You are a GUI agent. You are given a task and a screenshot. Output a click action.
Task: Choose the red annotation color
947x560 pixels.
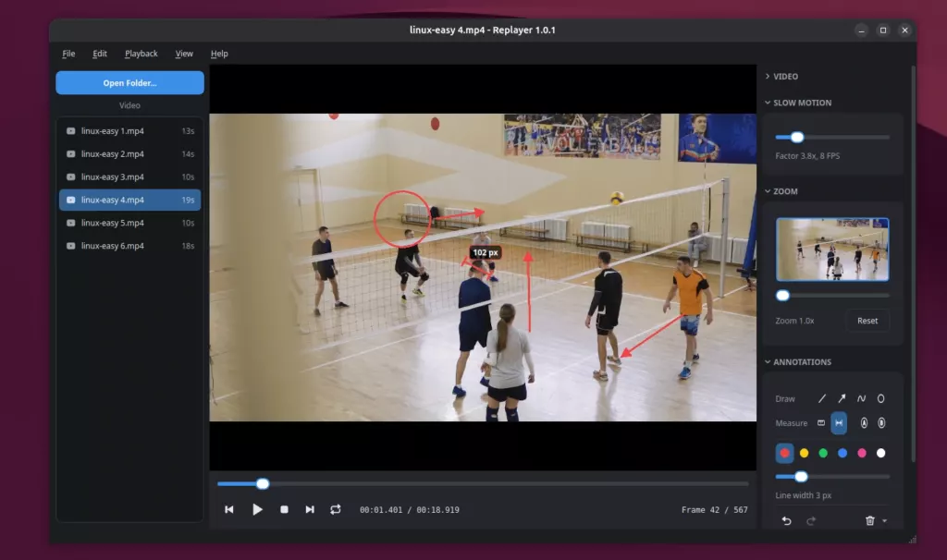[x=784, y=453]
